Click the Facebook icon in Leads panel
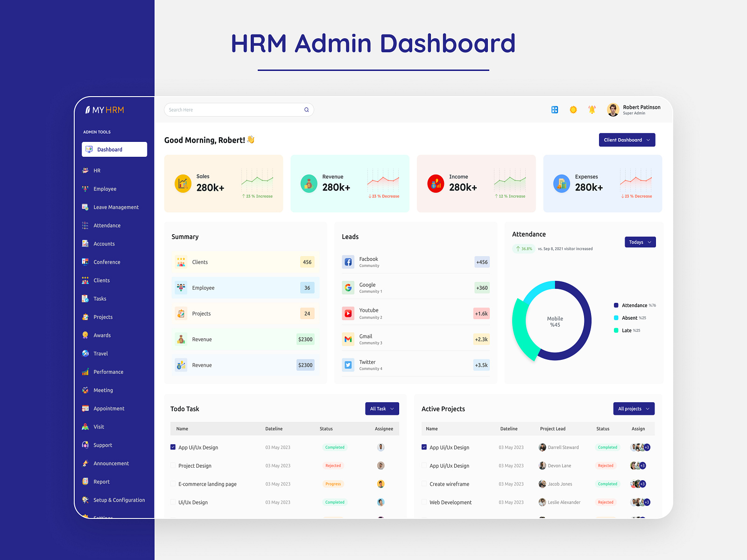The width and height of the screenshot is (747, 560). coord(348,262)
